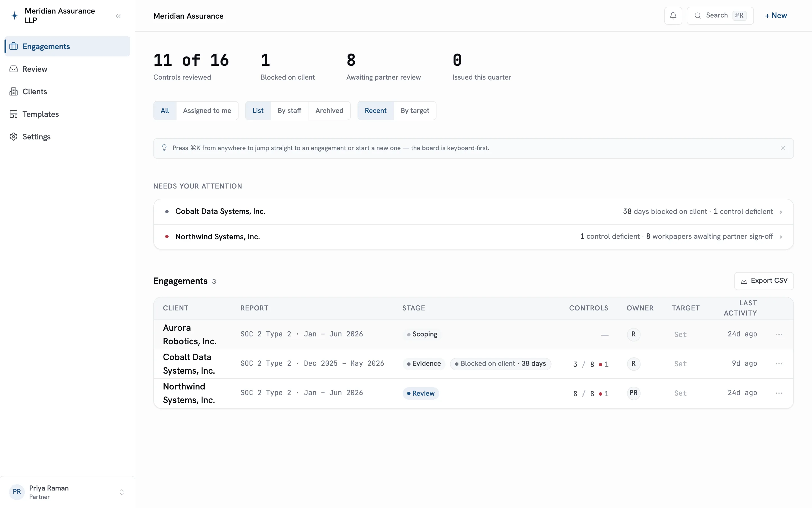Viewport: 812px width, 508px height.
Task: Click the owner avatar R on Cobalt Data row
Action: 634,364
